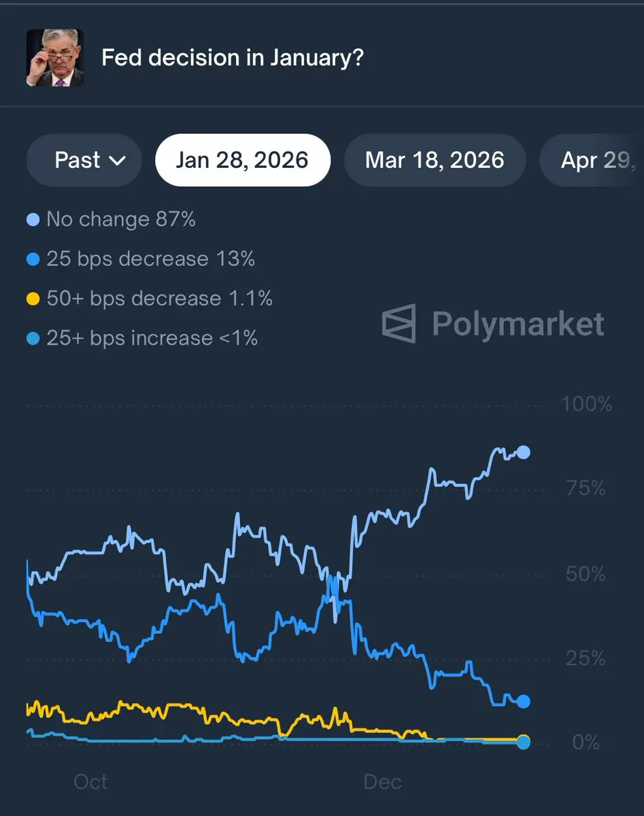The height and width of the screenshot is (816, 644).
Task: Click the Polymarket logo icon
Action: pyautogui.click(x=399, y=324)
